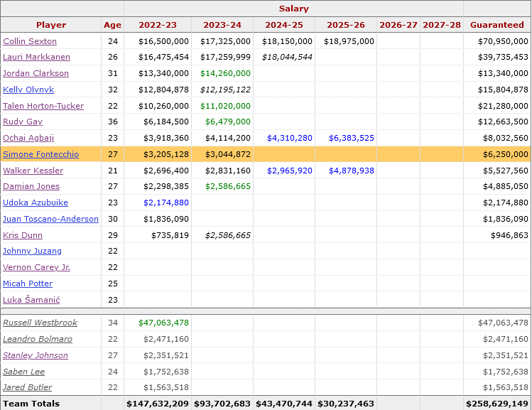Select Clarkson's green $14,260,000 option
532x410 pixels.
tap(225, 73)
